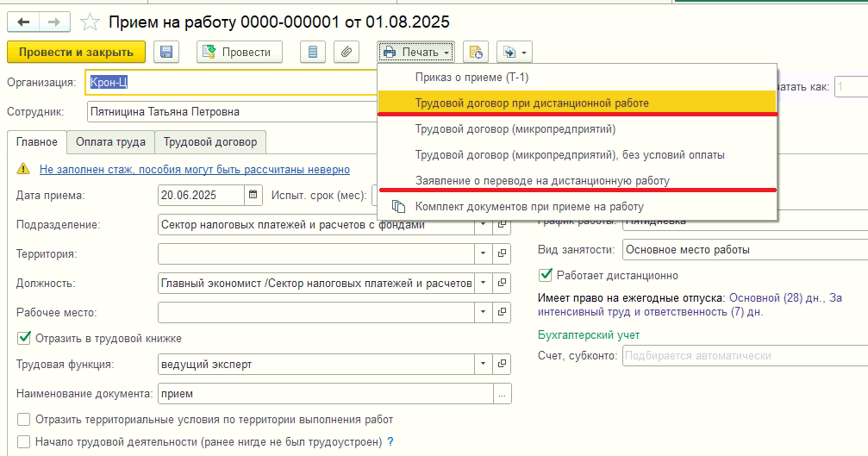Toggle Отразить в трудовой книжке checkbox
868x456 pixels.
coord(24,338)
